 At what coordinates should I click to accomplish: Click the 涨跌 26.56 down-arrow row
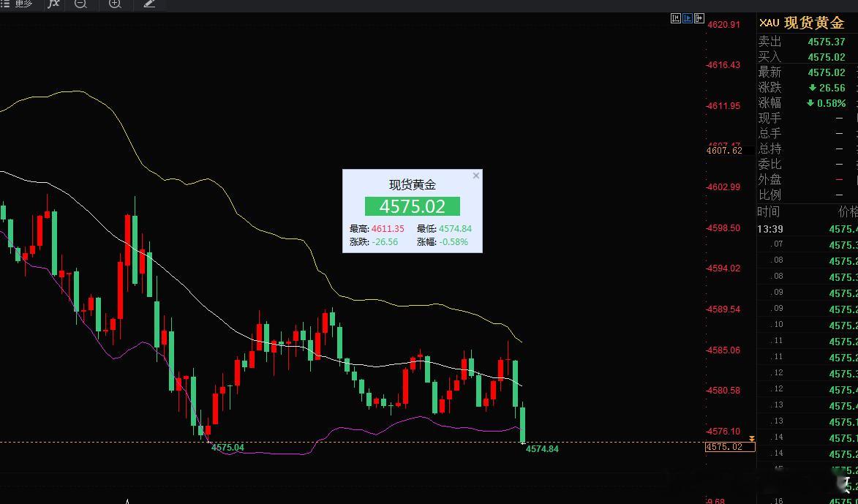click(807, 88)
